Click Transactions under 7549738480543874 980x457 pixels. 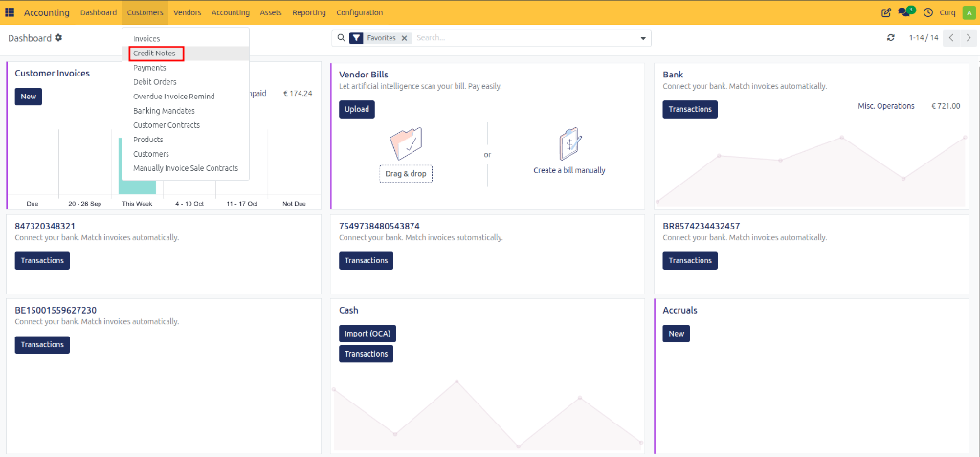(x=367, y=260)
